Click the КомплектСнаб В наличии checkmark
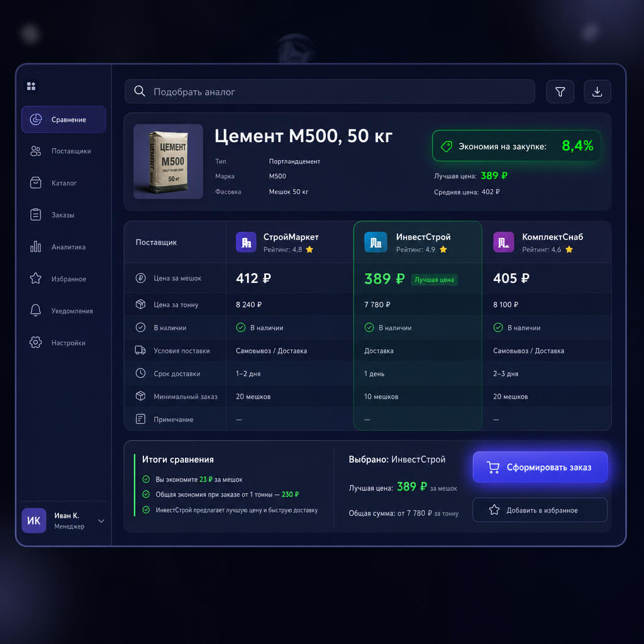Screen dimensions: 644x644 click(x=498, y=327)
